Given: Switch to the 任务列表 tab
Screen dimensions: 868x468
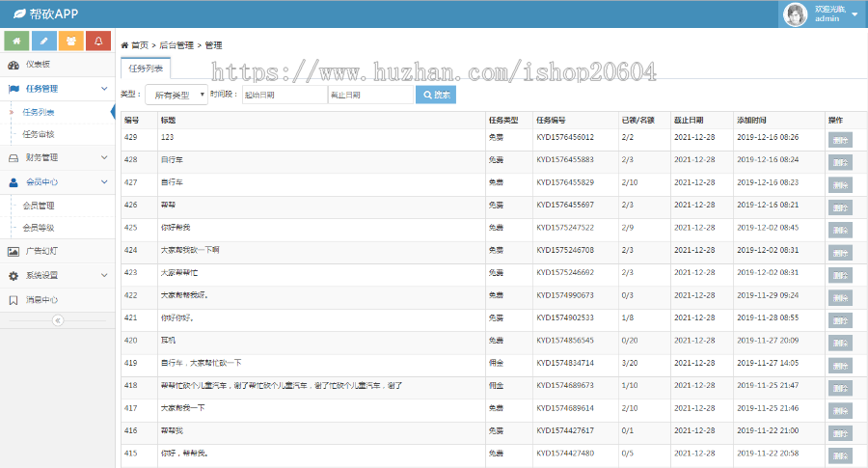Looking at the screenshot, I should [146, 68].
